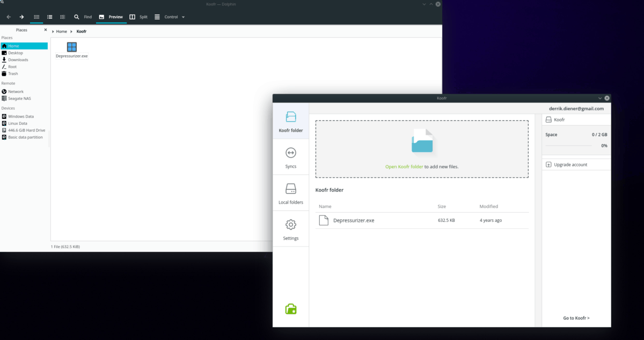Screen dimensions: 644x340
Task: Switch to the Koofr folder section
Action: point(291,121)
